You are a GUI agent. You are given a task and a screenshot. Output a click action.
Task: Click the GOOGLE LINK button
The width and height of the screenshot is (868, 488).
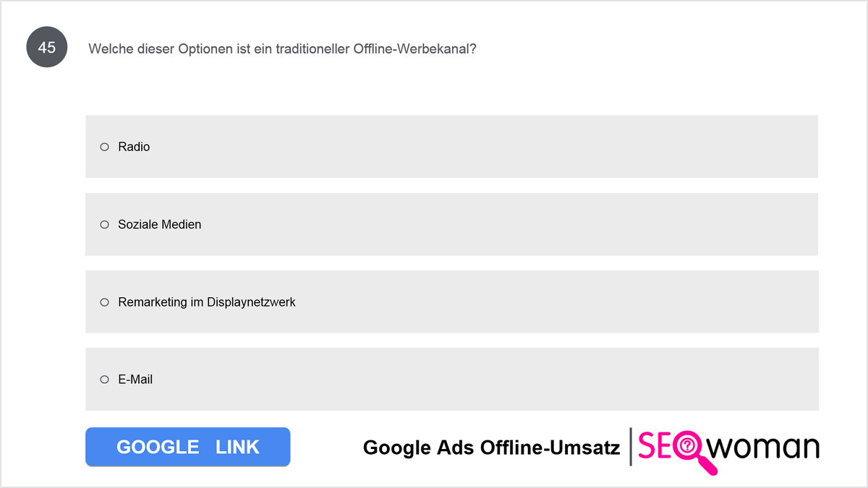click(x=187, y=447)
